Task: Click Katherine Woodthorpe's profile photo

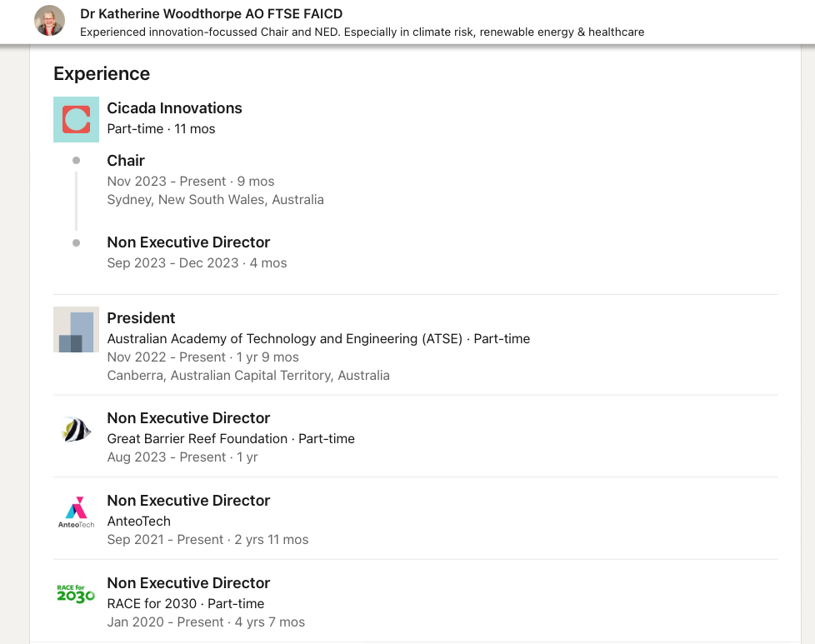Action: click(49, 21)
